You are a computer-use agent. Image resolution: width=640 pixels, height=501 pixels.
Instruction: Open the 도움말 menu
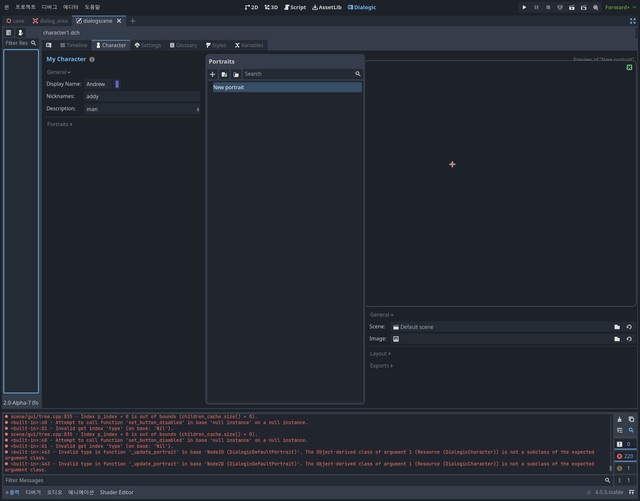point(92,7)
